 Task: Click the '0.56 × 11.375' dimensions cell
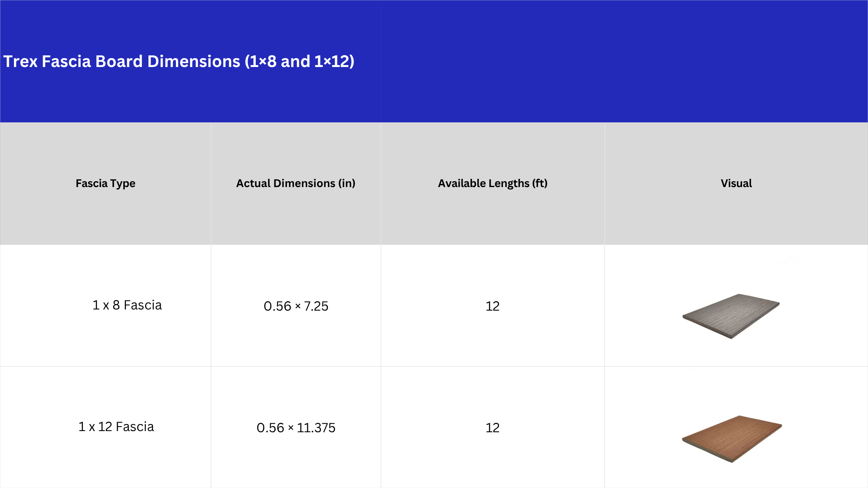296,428
